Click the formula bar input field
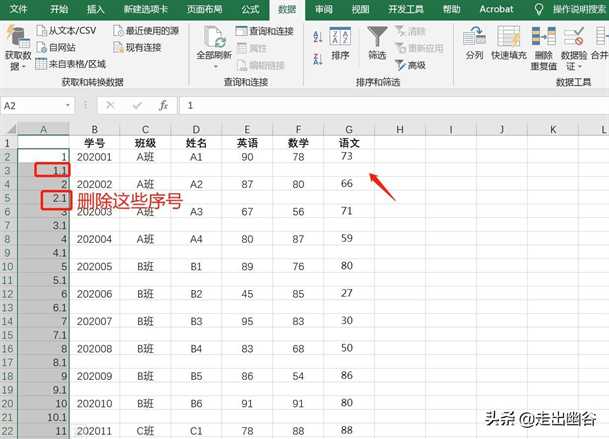The width and height of the screenshot is (609, 439). click(390, 105)
